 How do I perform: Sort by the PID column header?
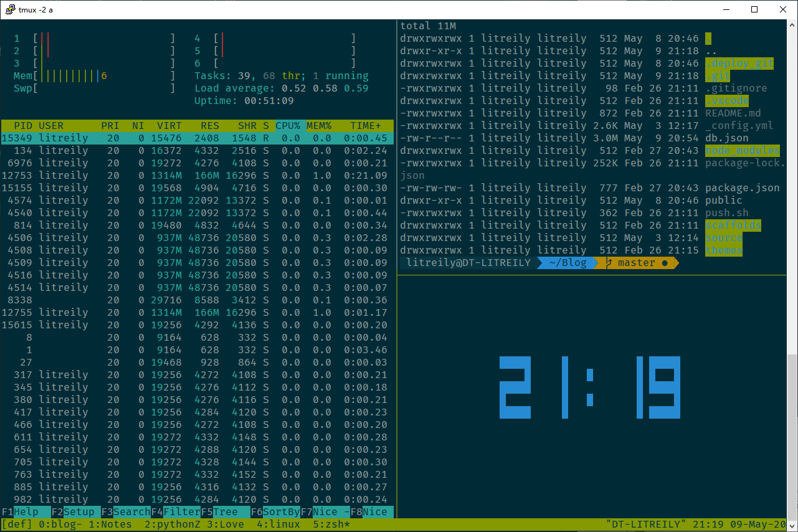point(23,126)
